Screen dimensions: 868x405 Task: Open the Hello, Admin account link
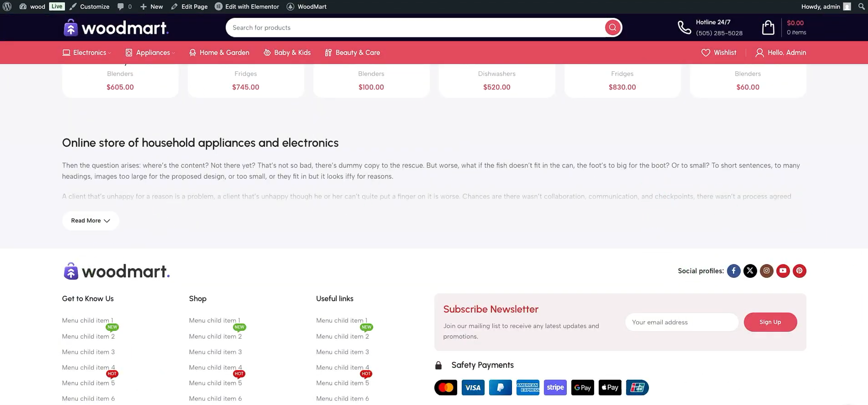click(x=780, y=52)
